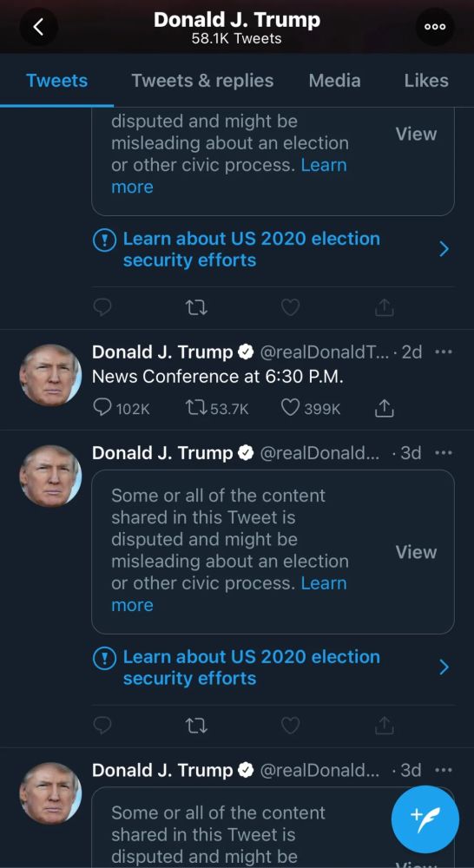
Task: Tap the back arrow button
Action: (x=38, y=27)
